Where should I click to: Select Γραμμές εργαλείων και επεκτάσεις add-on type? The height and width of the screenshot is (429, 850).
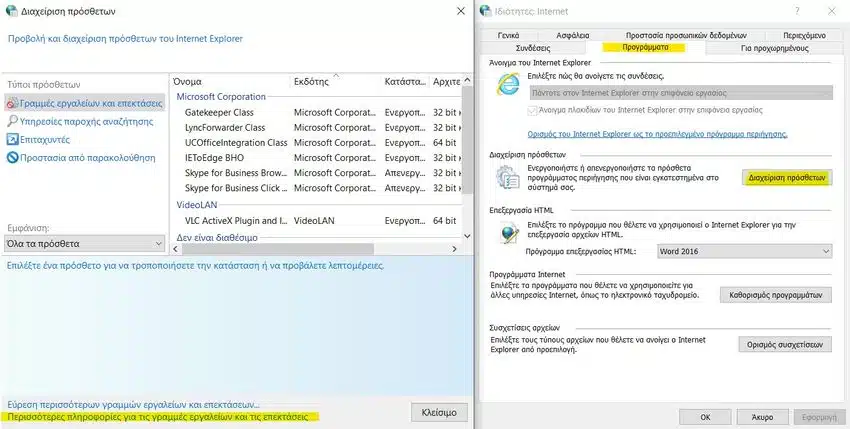click(85, 103)
